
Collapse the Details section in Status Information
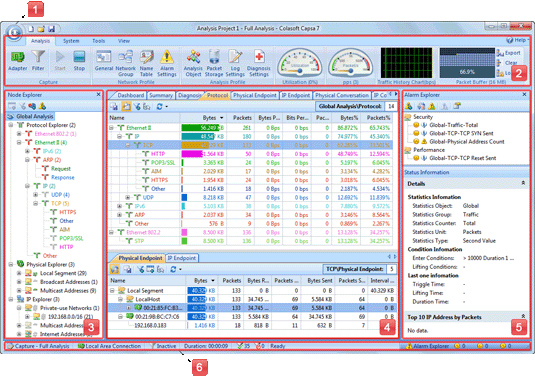pos(523,183)
